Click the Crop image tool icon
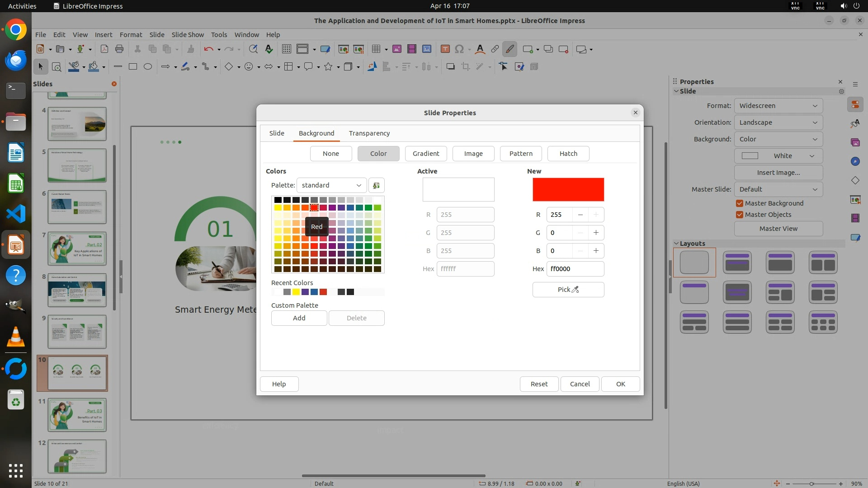 coord(465,66)
